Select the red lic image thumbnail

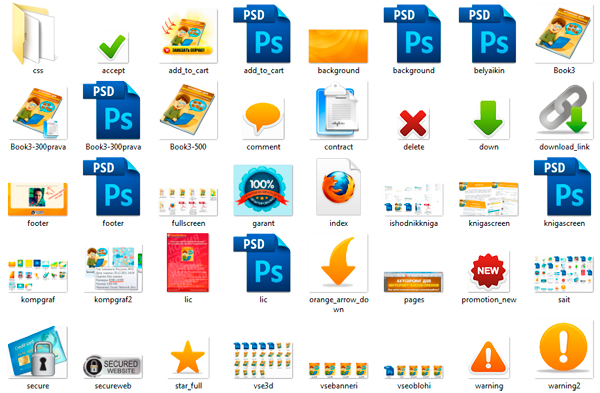pos(188,263)
